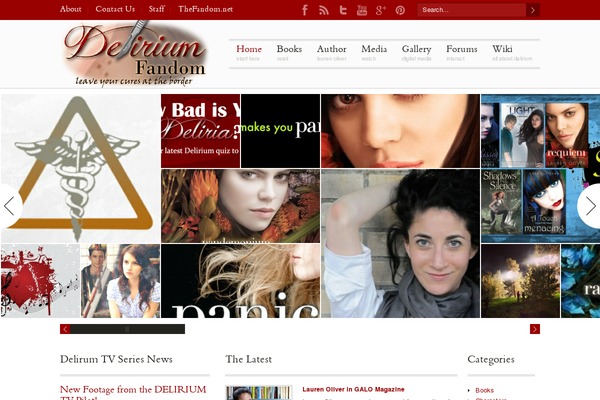The width and height of the screenshot is (600, 400).
Task: Submit search with the arrow button
Action: 533,10
